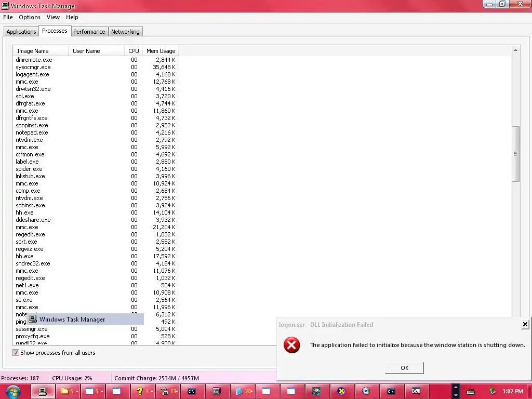The height and width of the screenshot is (399, 532).
Task: Click the 35,648 K memory value
Action: (164, 67)
